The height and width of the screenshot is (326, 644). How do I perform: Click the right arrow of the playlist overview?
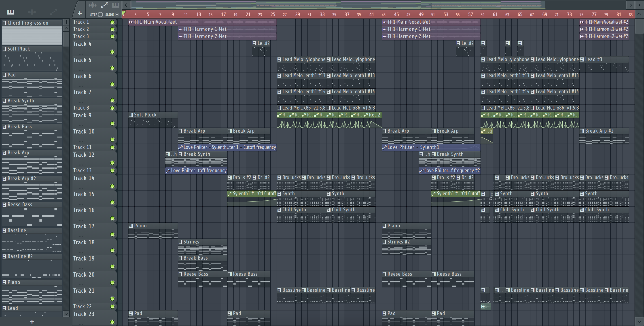(630, 5)
